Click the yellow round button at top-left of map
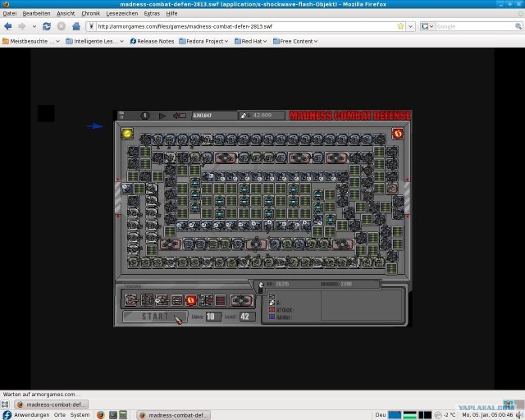Image resolution: width=525 pixels, height=420 pixels. [127, 134]
